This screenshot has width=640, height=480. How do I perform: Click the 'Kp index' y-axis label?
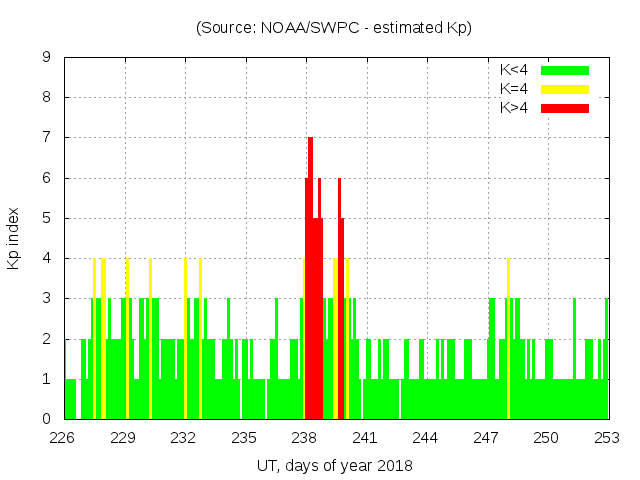pyautogui.click(x=14, y=238)
